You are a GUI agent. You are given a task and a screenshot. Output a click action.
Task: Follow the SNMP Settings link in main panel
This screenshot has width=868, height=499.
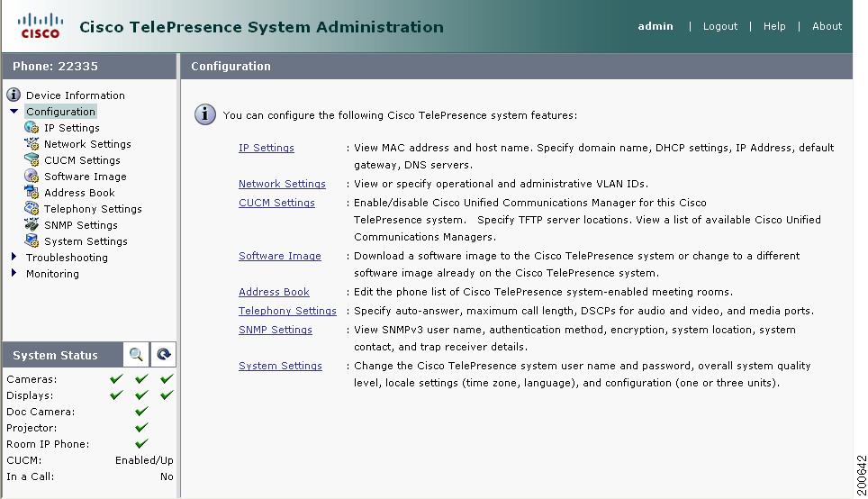276,330
